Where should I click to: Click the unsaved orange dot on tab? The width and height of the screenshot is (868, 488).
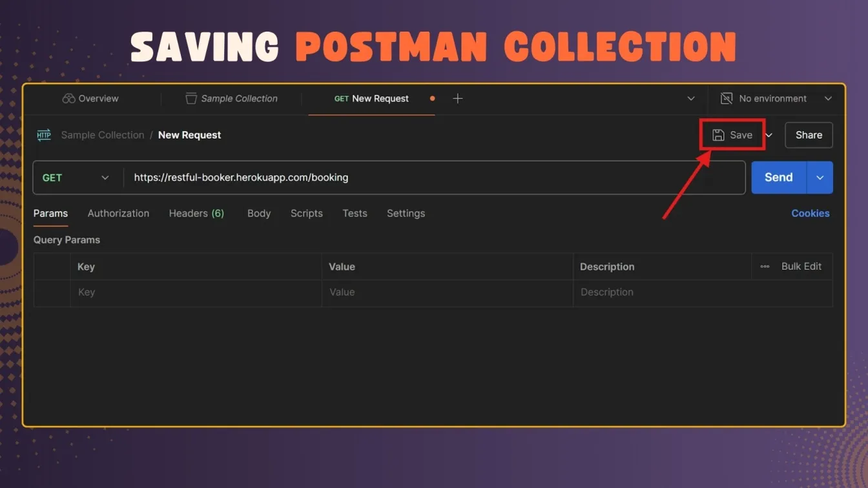[x=432, y=99]
